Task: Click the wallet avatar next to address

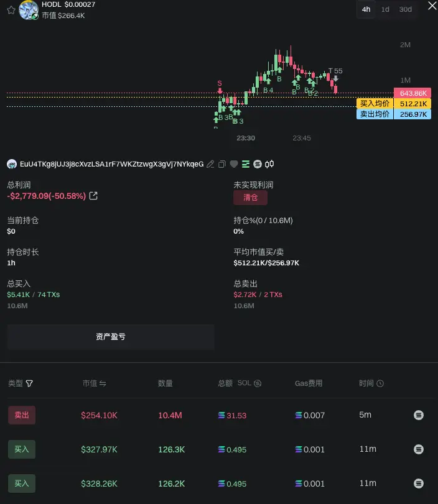Action: (x=12, y=164)
